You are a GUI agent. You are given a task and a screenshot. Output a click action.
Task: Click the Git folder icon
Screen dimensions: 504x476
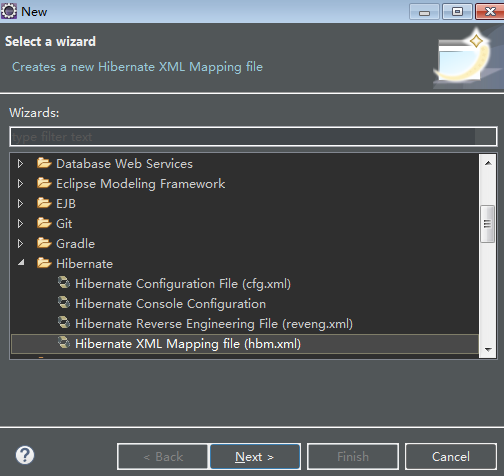(44, 223)
